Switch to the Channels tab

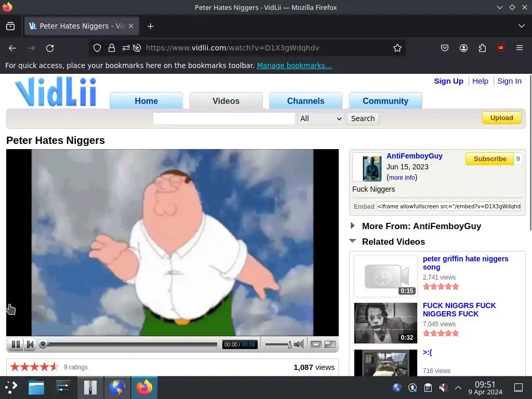305,101
